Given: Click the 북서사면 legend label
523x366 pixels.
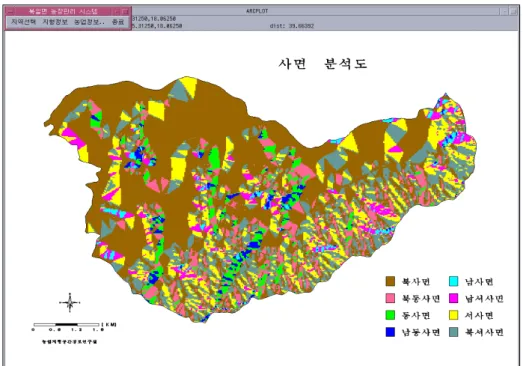Looking at the screenshot, I should [x=484, y=332].
